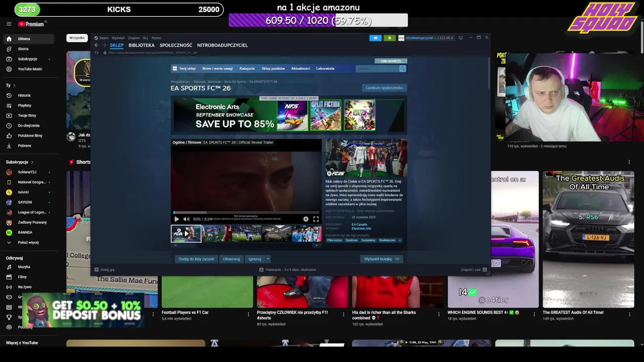Switch to NITROBOADUPCZYCIEL profile tab
Viewport: 644px width, 362px height.
point(222,45)
